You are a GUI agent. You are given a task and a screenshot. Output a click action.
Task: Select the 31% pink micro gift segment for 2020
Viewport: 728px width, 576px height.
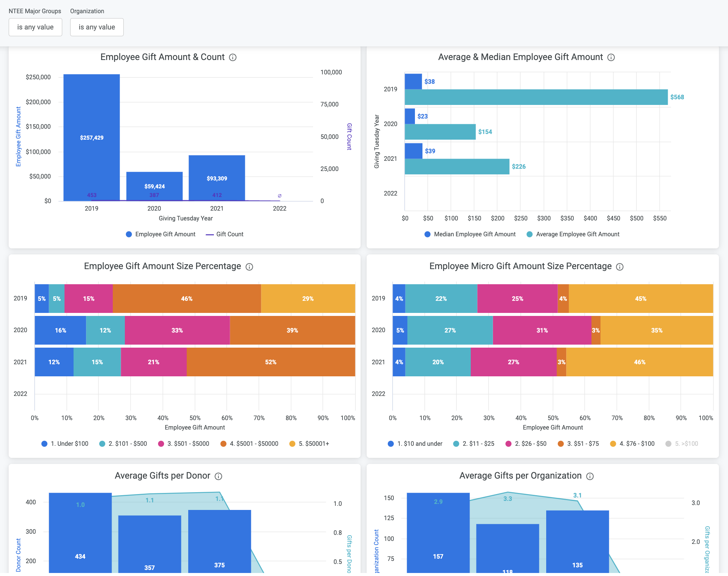click(542, 330)
